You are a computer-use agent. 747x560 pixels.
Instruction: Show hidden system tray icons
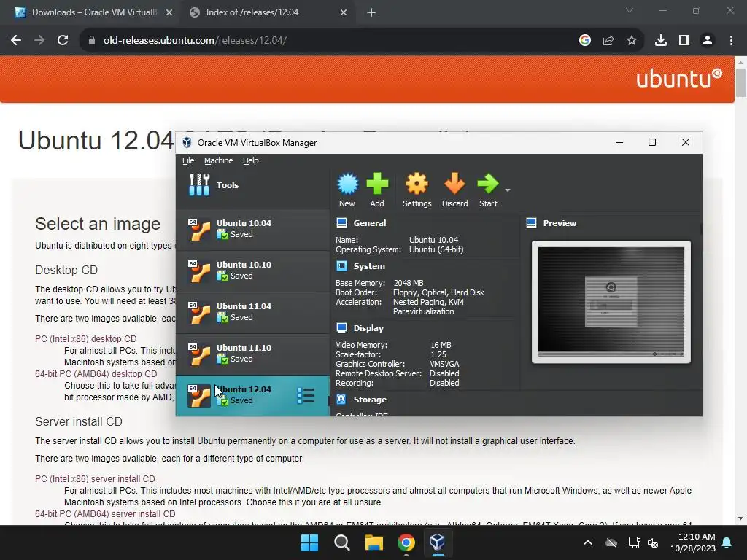click(588, 542)
